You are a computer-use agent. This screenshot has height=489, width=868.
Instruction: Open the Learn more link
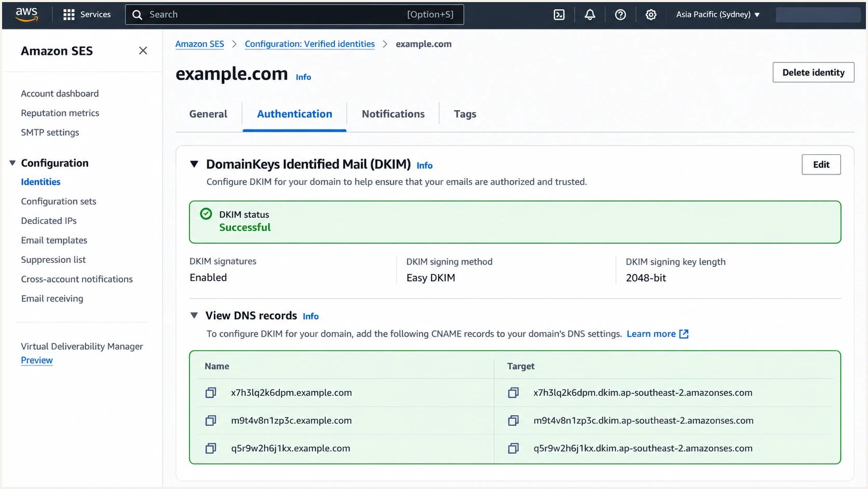[x=651, y=334]
